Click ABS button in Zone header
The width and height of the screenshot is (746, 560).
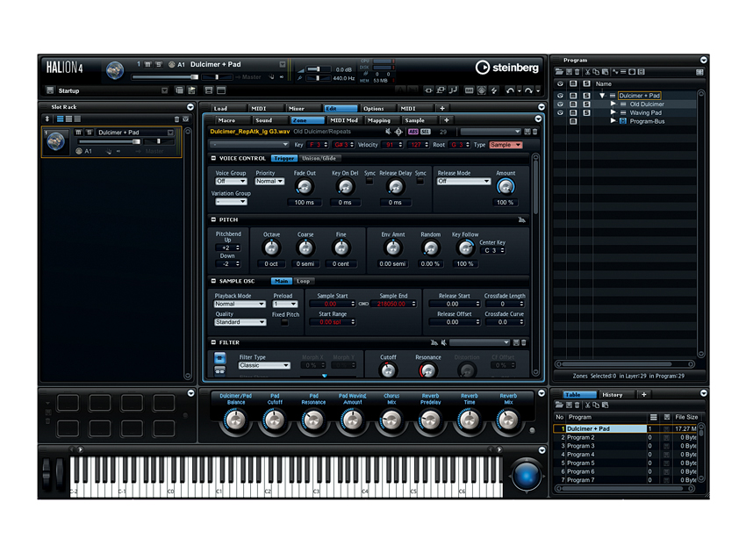(413, 132)
